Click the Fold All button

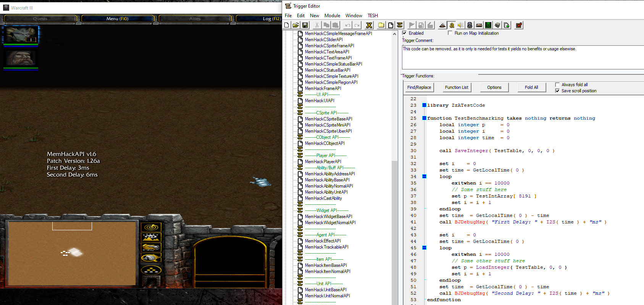[x=531, y=87]
